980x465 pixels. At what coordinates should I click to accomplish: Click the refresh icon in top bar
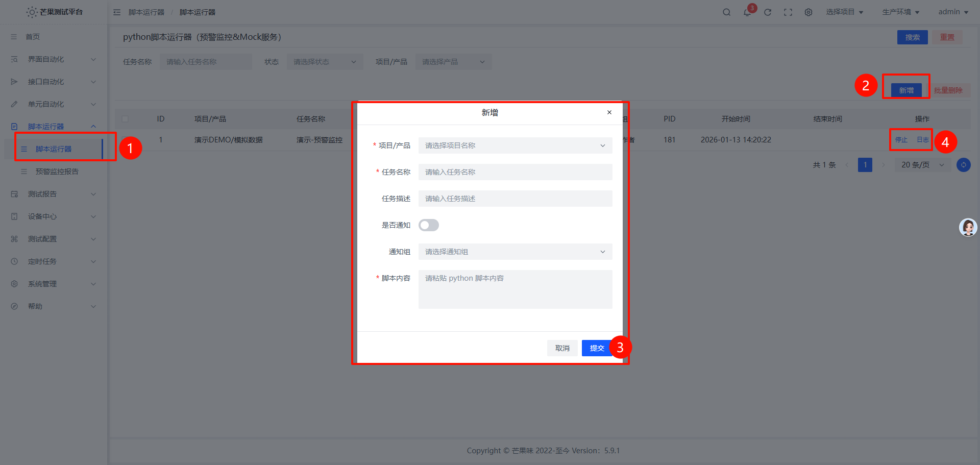[768, 12]
